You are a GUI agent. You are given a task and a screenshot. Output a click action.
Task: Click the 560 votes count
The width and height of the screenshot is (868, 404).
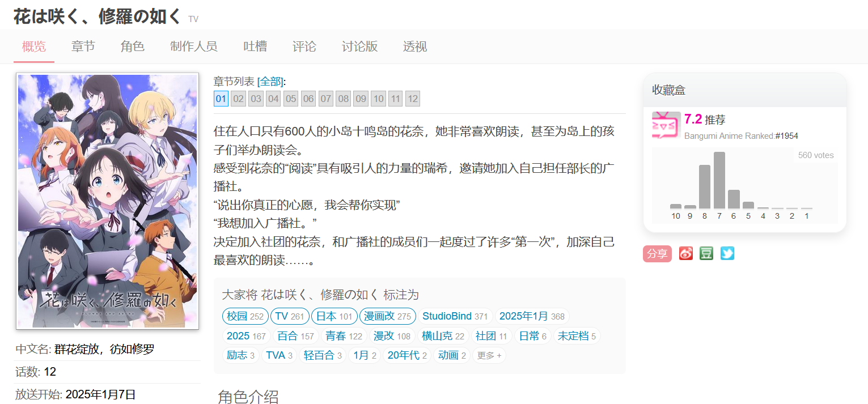tap(816, 155)
